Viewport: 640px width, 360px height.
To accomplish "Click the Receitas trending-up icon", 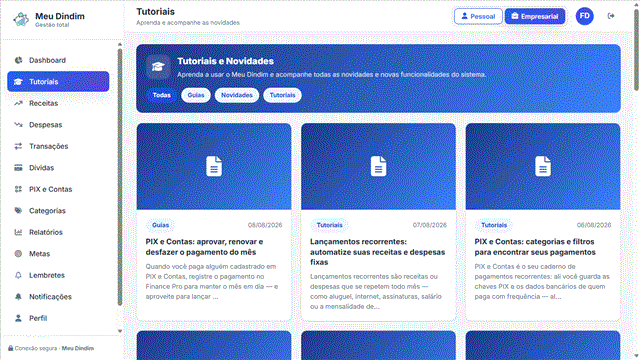I will (x=18, y=103).
